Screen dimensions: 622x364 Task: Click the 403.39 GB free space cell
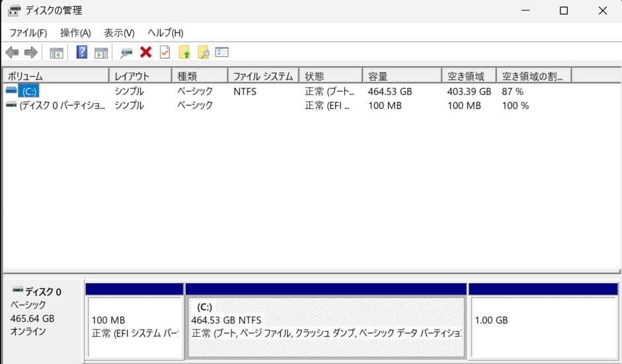[x=469, y=92]
